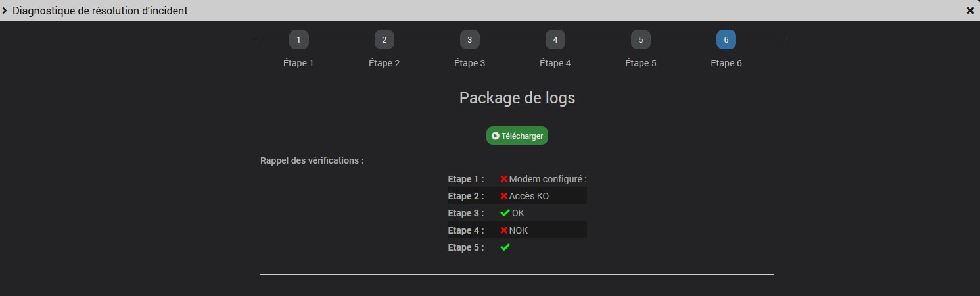Viewport: 980px width, 296px height.
Task: Click the red cross beside NOK
Action: tap(504, 230)
